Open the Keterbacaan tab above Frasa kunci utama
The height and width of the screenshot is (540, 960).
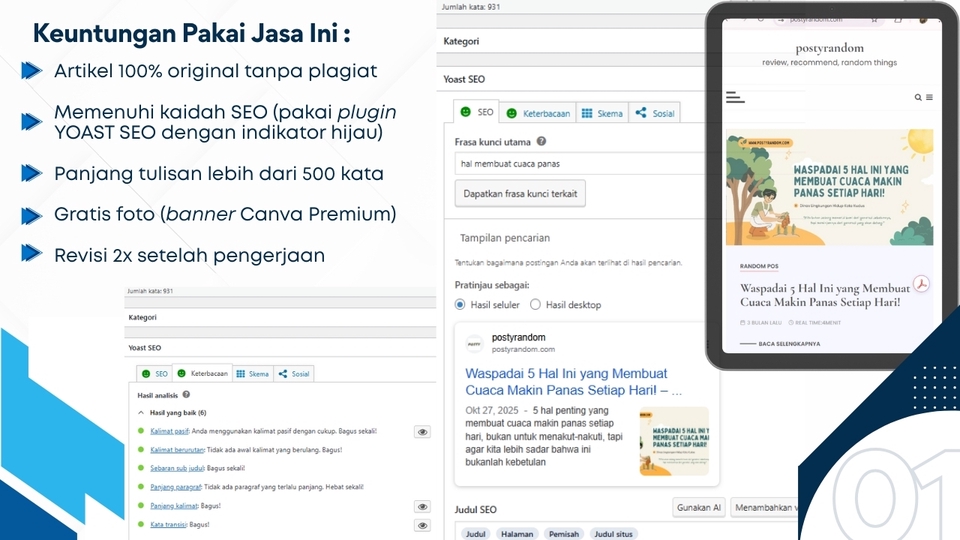coord(538,113)
